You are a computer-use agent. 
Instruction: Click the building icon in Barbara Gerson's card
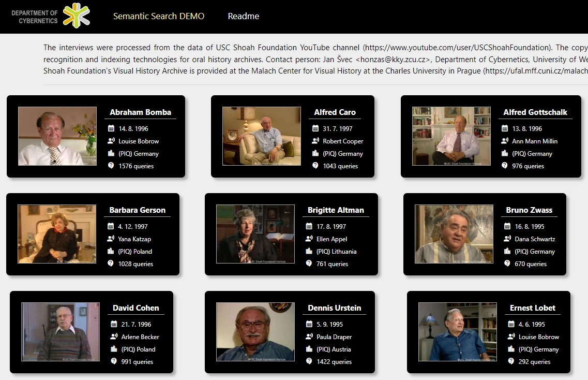tap(111, 251)
